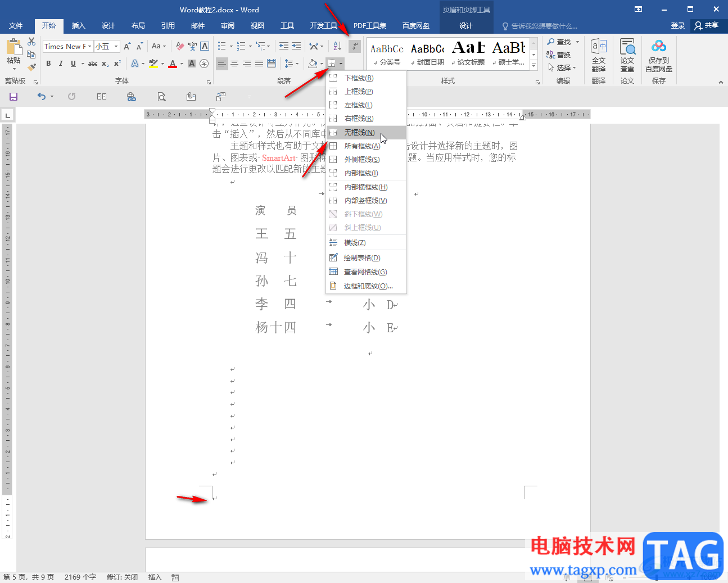The image size is (728, 583).
Task: Apply the 论文标题 style thumbnail
Action: 468,53
